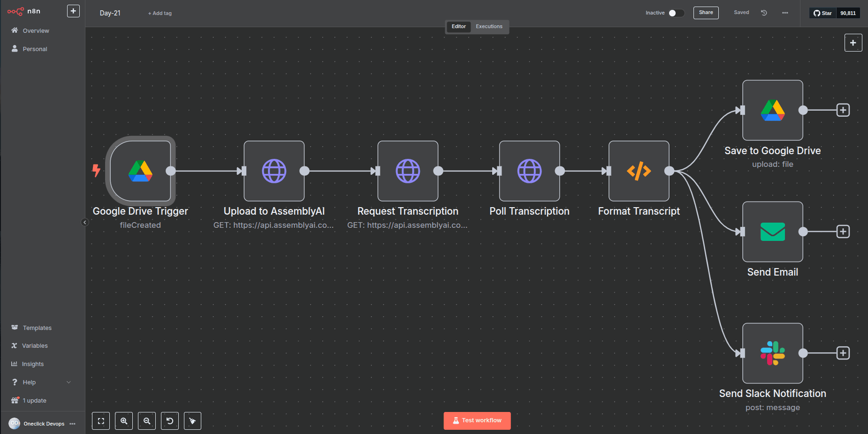
Task: Reset the canvas zoom
Action: (x=170, y=421)
